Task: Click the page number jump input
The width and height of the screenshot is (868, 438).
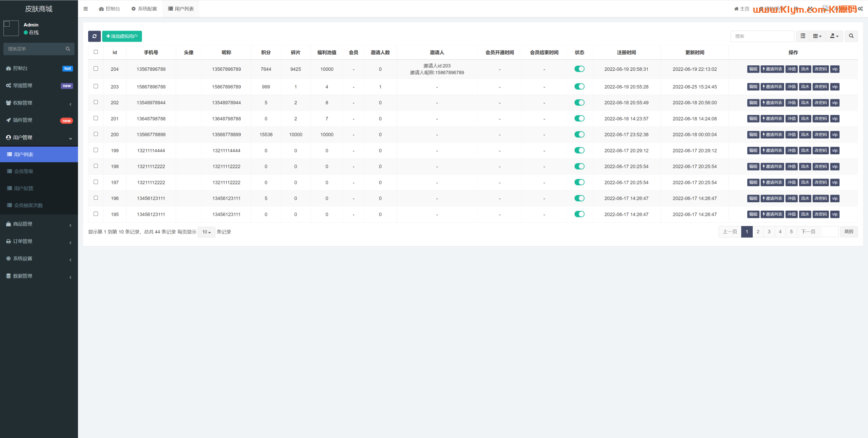Action: coord(830,232)
